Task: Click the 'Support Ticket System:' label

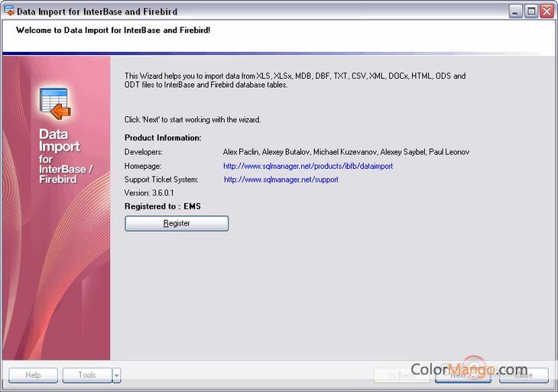Action: coord(161,180)
